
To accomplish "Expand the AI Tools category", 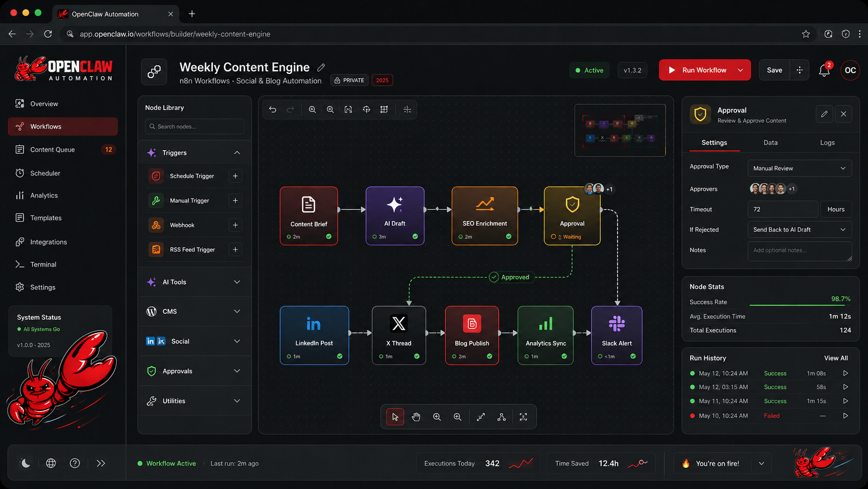I will point(194,282).
